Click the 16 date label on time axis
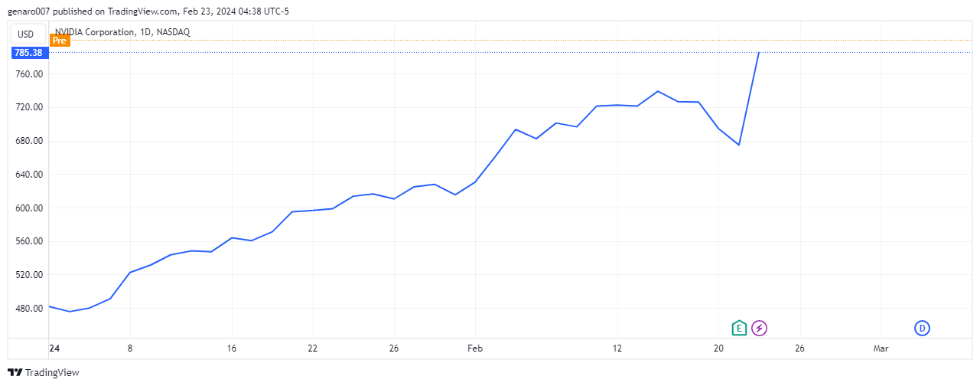Viewport: 980px width, 386px height. pyautogui.click(x=231, y=348)
